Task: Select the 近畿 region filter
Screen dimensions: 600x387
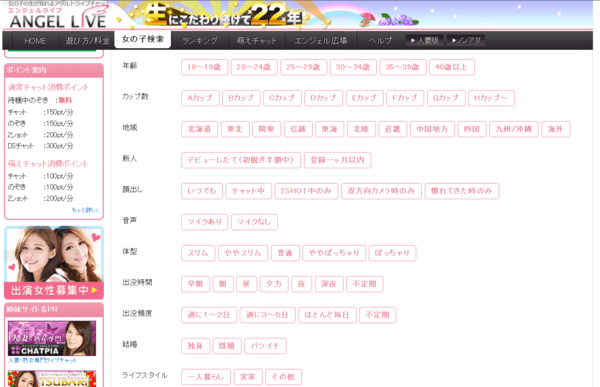Action: (x=393, y=129)
